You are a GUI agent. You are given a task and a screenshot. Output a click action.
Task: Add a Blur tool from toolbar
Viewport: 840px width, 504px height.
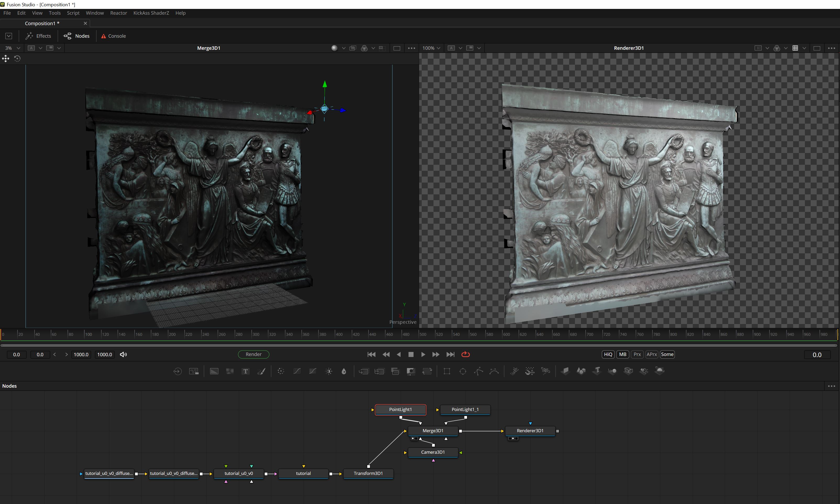(x=344, y=371)
